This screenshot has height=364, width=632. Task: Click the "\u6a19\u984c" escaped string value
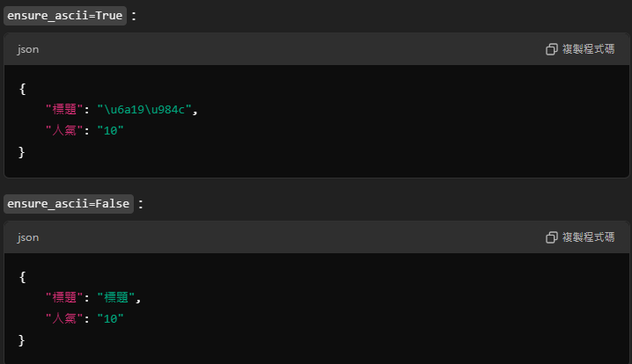point(144,110)
